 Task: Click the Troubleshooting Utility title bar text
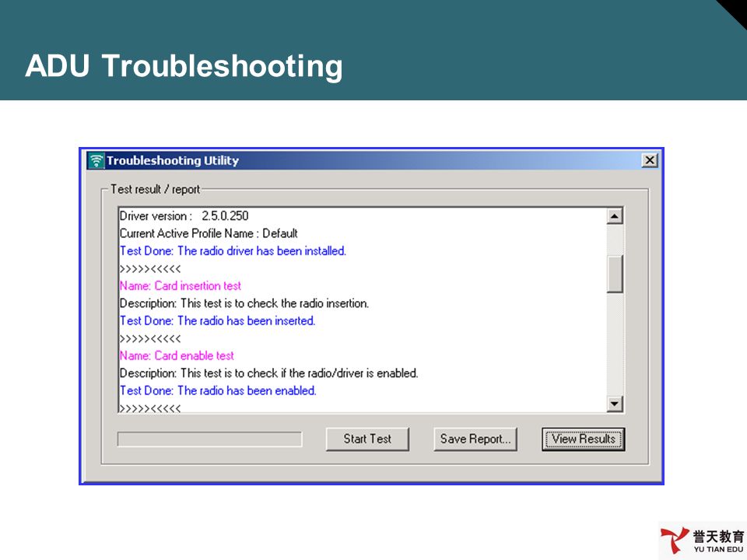coord(173,160)
